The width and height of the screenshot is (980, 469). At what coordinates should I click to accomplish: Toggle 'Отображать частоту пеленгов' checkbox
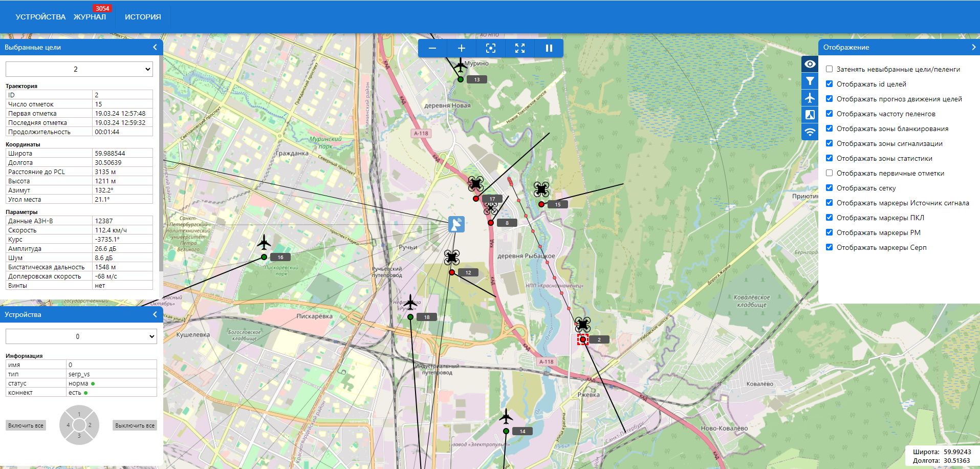coord(829,114)
